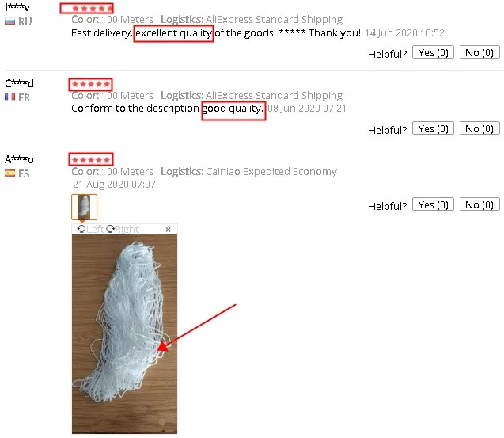
Task: Click the star rating of I***v's review
Action: [x=91, y=9]
